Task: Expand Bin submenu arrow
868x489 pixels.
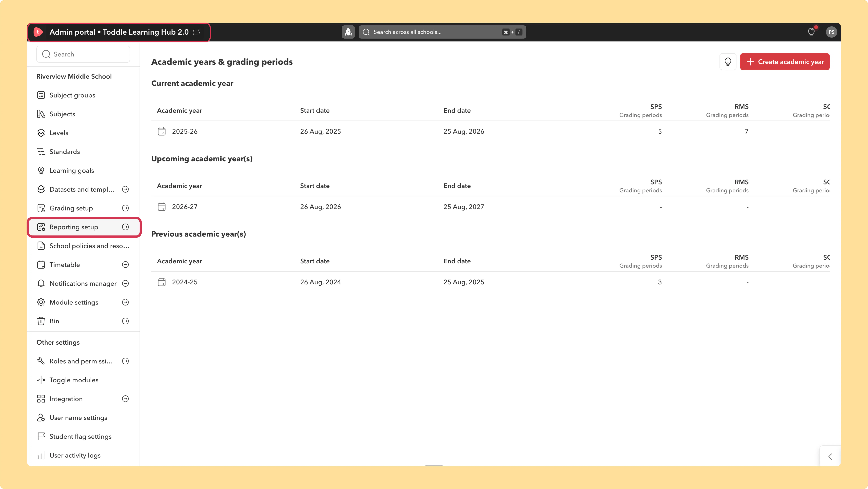Action: click(x=125, y=321)
